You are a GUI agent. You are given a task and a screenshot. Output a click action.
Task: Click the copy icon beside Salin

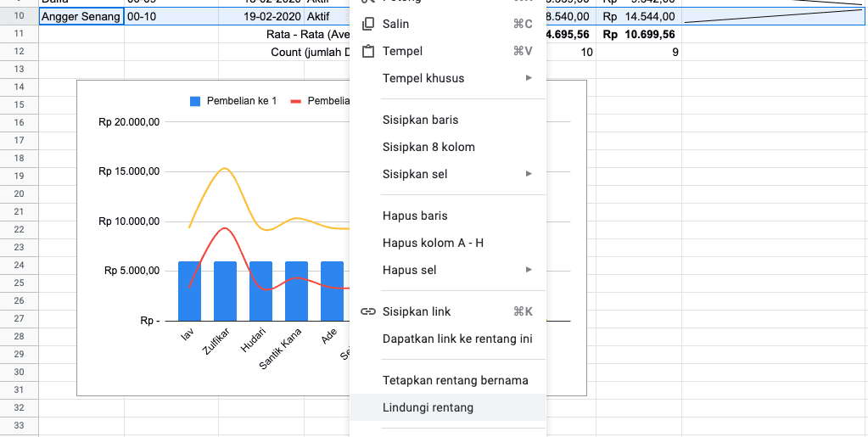click(368, 25)
